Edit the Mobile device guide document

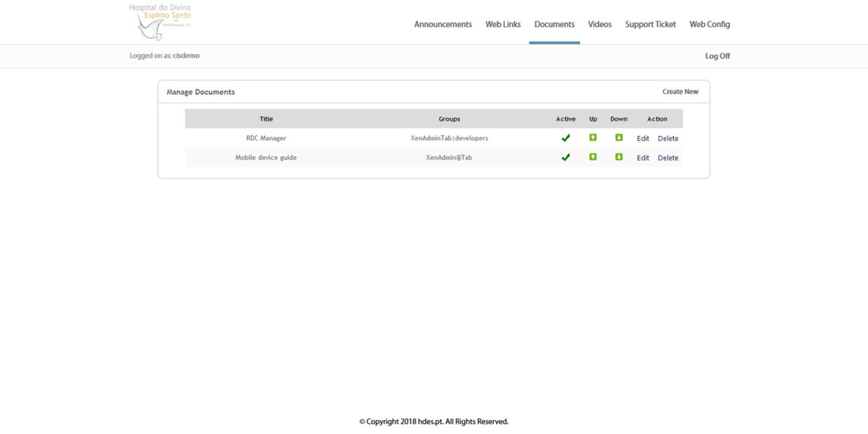pyautogui.click(x=642, y=157)
